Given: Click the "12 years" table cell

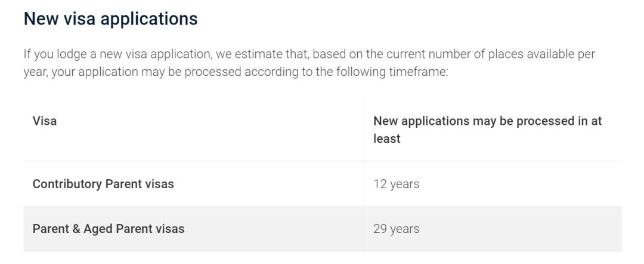Looking at the screenshot, I should point(396,184).
